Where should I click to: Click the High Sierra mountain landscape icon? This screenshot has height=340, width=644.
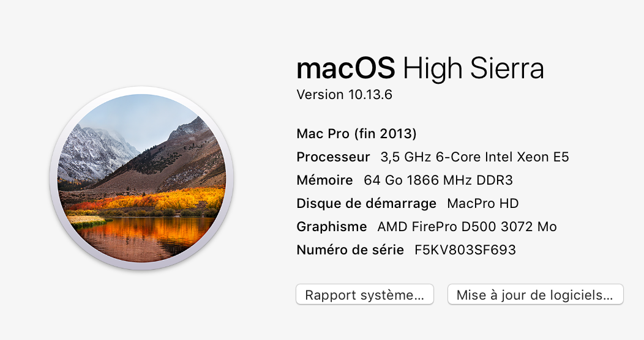pyautogui.click(x=141, y=179)
